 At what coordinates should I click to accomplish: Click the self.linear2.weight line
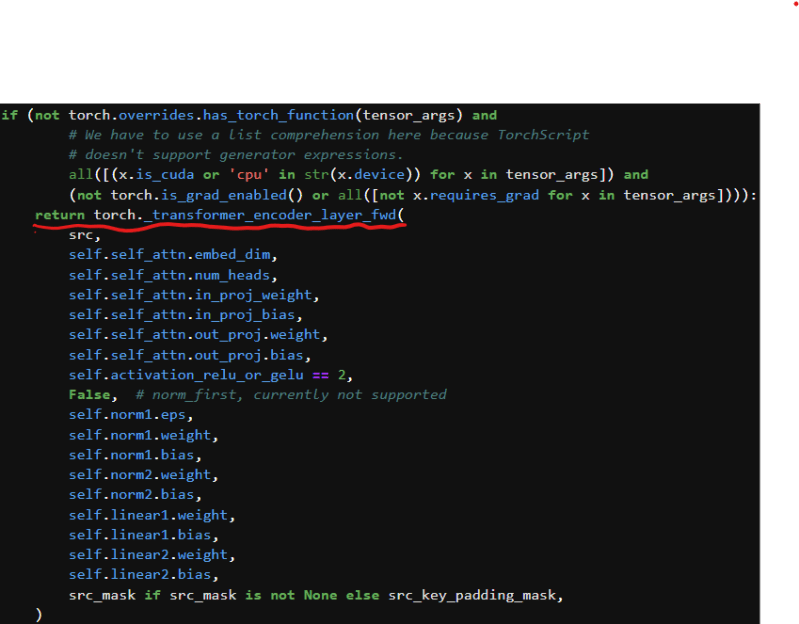pyautogui.click(x=152, y=555)
